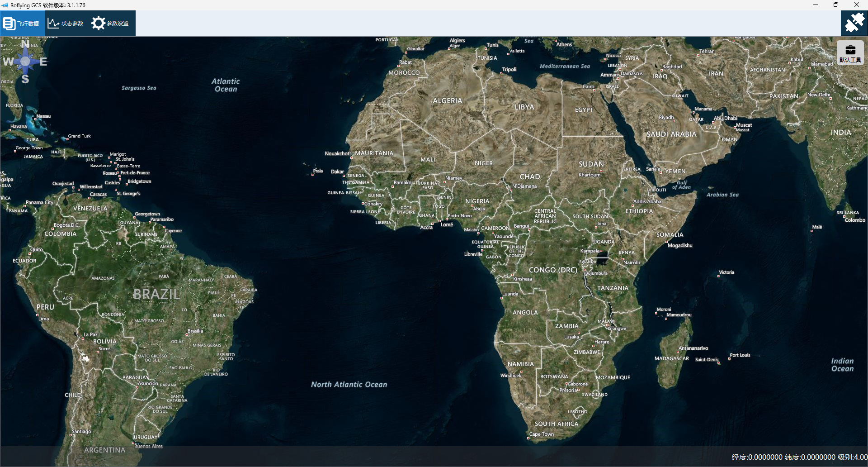Click the BOLIVIA map label
This screenshot has width=868, height=467.
(105, 342)
